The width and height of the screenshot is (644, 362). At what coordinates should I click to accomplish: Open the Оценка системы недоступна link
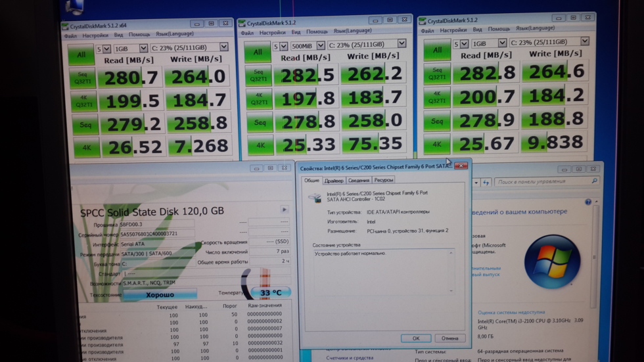(511, 312)
